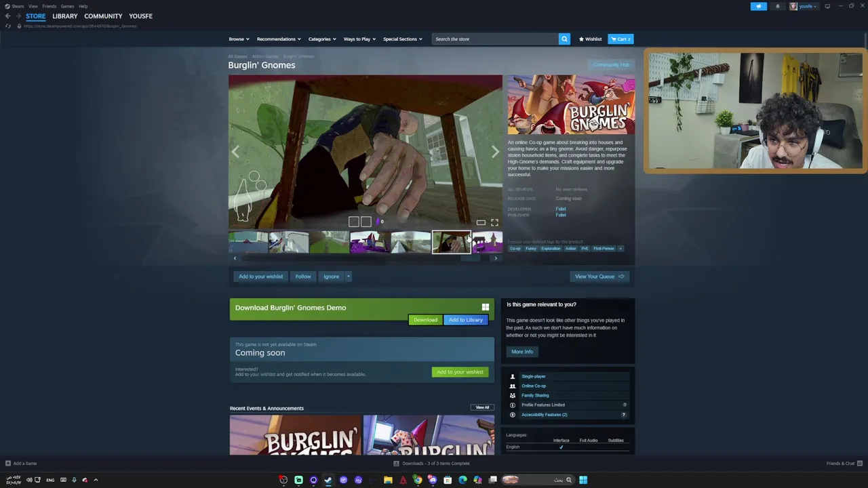Expand the Browse dropdown
The height and width of the screenshot is (488, 868).
pyautogui.click(x=239, y=39)
